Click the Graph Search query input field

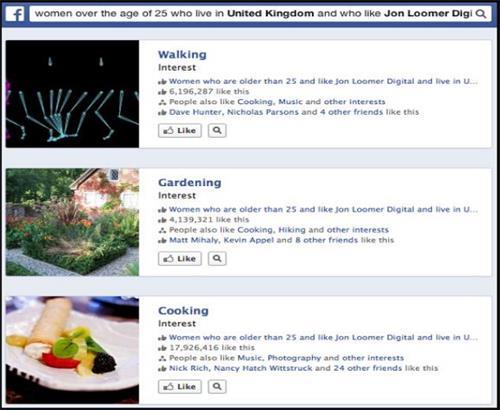(253, 14)
